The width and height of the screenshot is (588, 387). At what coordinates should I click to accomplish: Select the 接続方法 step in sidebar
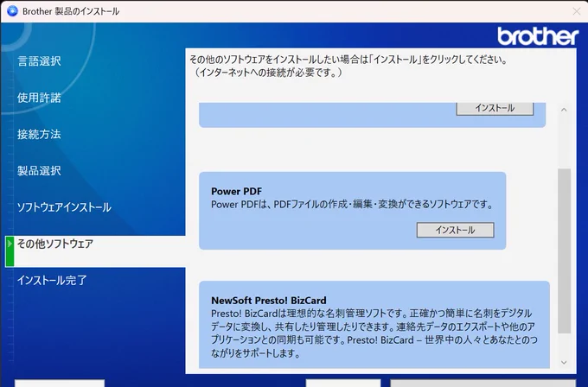(39, 134)
